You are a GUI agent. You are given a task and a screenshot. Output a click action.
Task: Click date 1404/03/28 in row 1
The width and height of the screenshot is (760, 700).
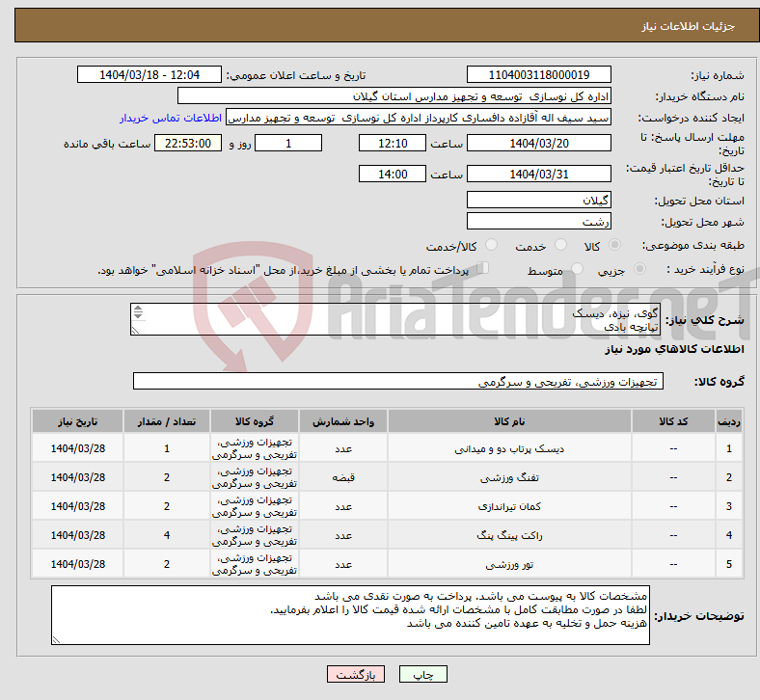point(77,448)
